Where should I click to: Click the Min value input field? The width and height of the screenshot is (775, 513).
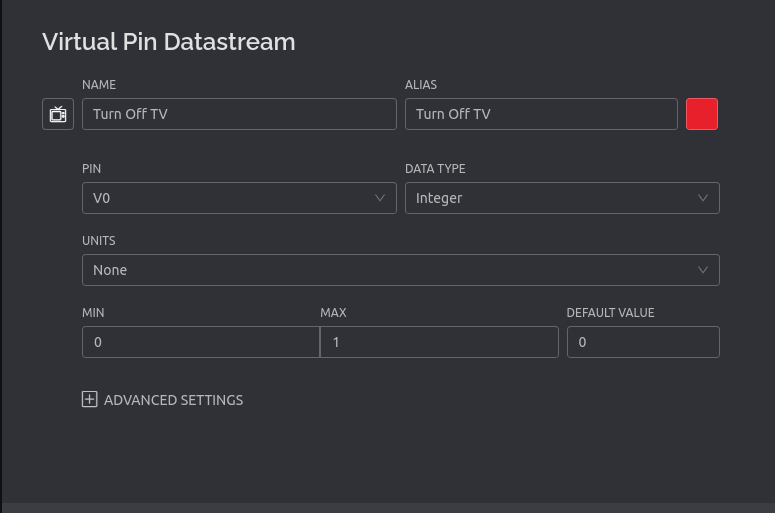tap(200, 342)
